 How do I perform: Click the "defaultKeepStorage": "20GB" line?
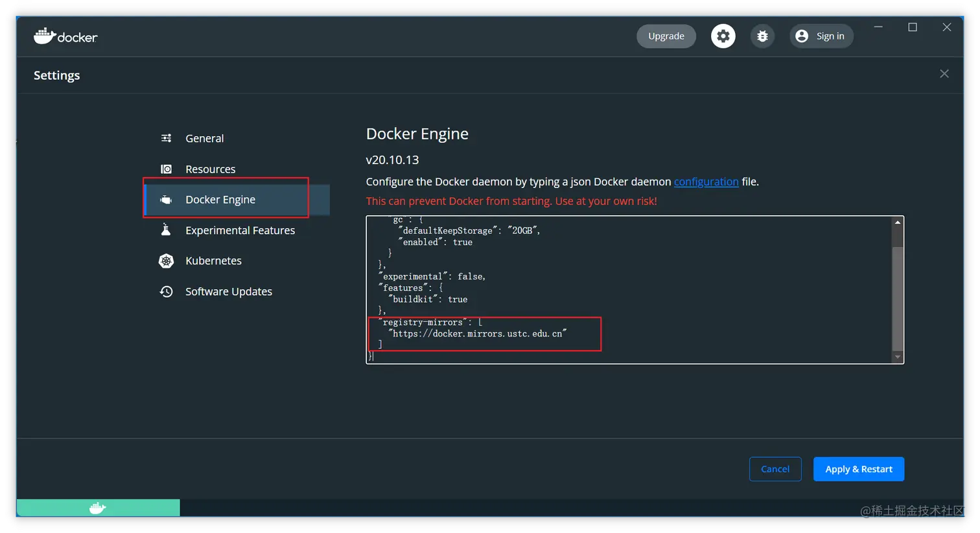(x=469, y=230)
